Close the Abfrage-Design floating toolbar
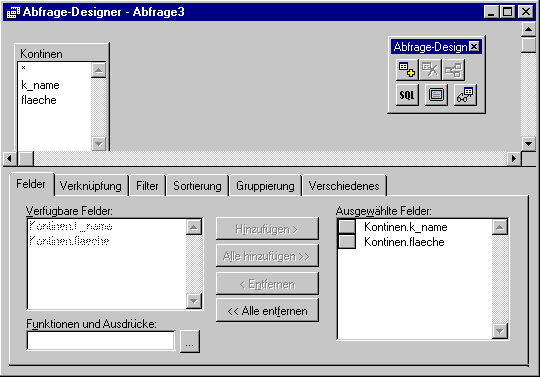The width and height of the screenshot is (540, 378). [x=474, y=46]
